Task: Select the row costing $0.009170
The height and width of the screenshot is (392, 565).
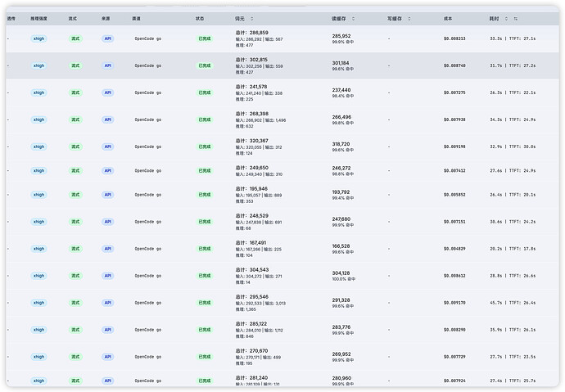Action: coord(282,303)
